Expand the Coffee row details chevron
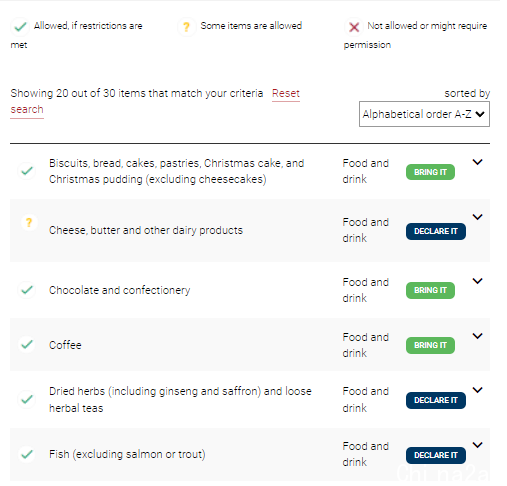507x486 pixels. tap(478, 336)
